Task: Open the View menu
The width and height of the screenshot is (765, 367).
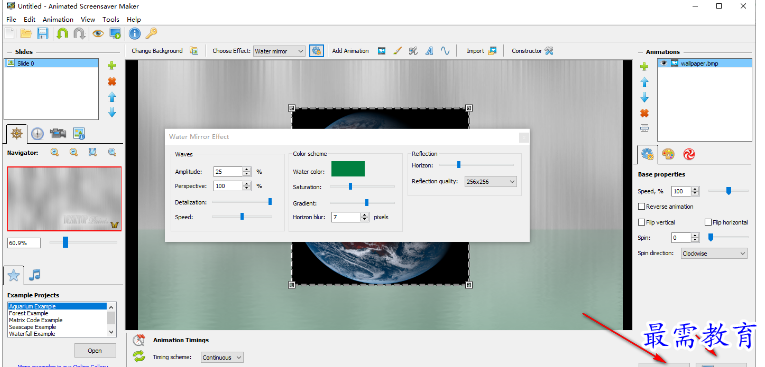Action: click(x=88, y=20)
